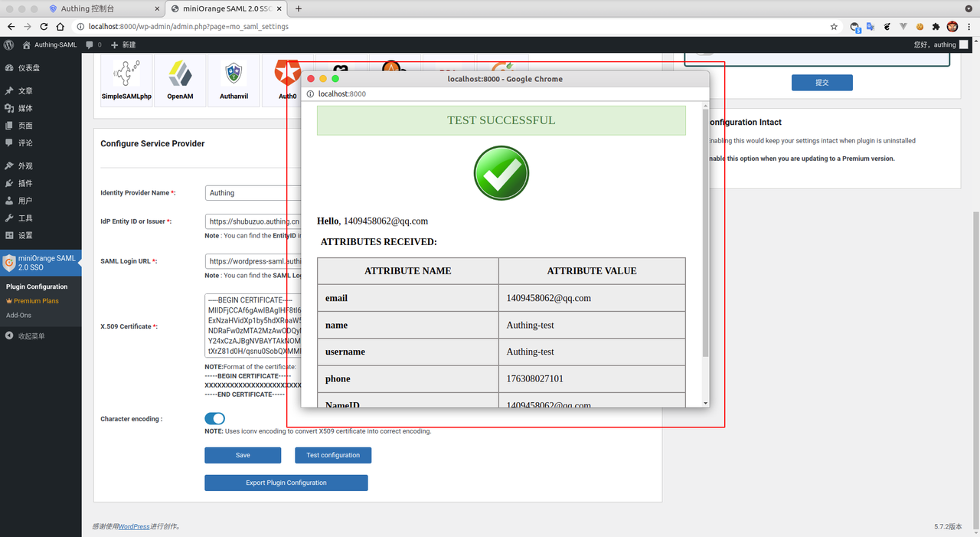Click the extension icon with badge 5

[855, 27]
